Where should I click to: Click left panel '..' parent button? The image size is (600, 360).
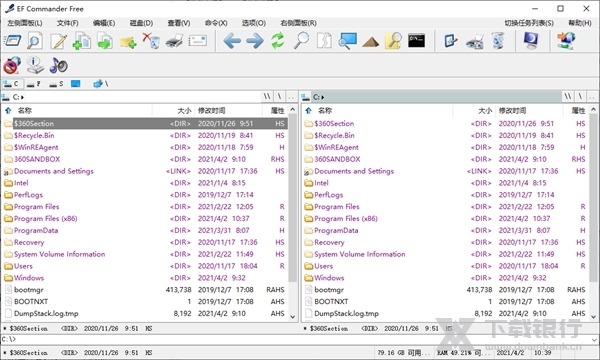(291, 96)
